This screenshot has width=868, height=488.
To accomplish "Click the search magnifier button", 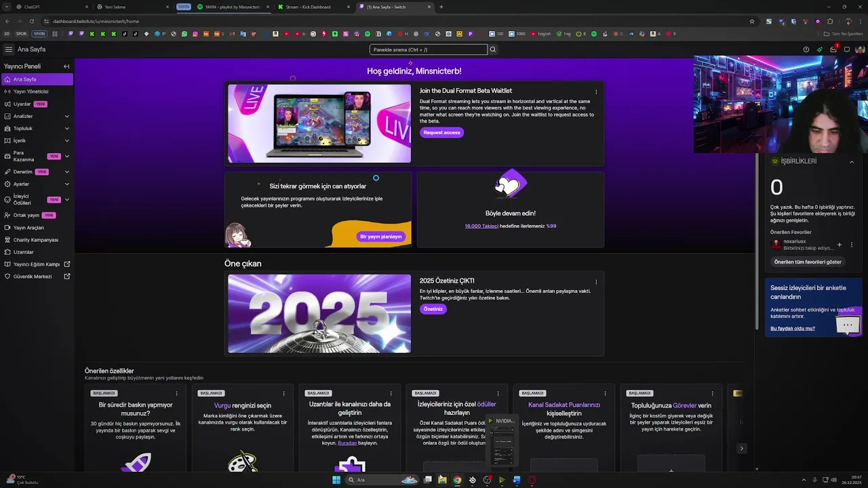I will coord(493,49).
